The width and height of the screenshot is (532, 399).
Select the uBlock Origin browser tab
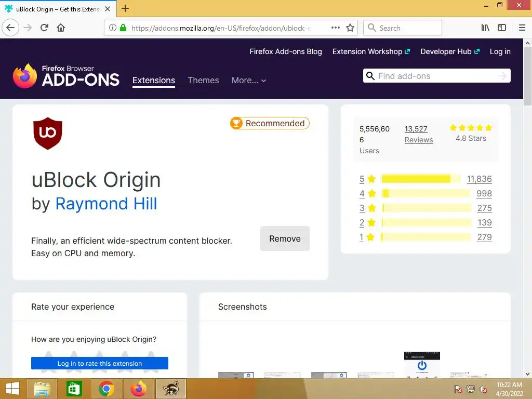58,9
